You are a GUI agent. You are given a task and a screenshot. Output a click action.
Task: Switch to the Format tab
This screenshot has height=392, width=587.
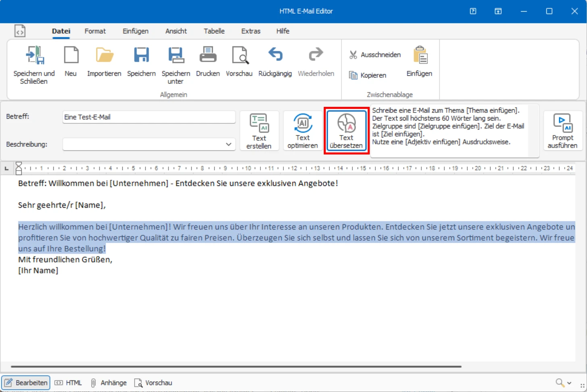tap(95, 31)
